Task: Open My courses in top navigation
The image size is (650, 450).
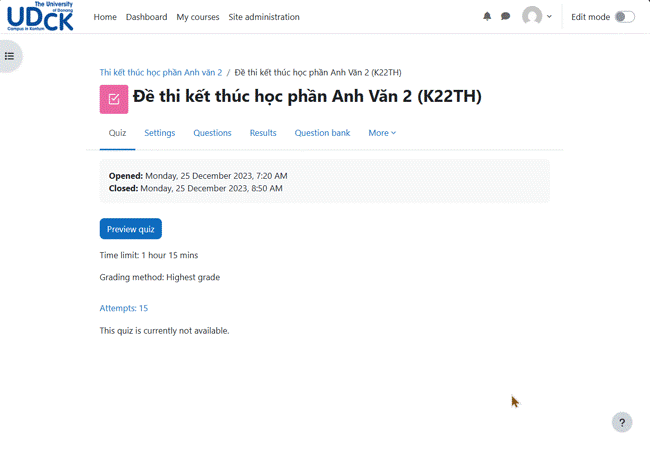Action: click(197, 17)
